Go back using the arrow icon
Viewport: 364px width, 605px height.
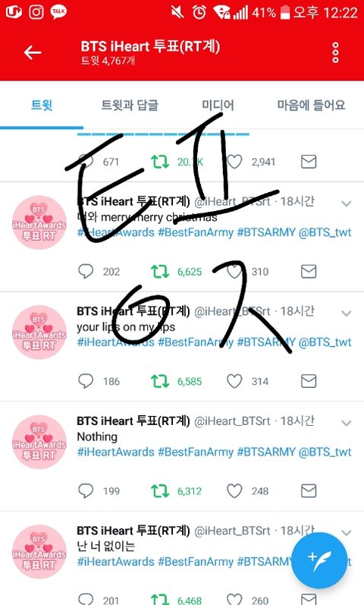click(x=33, y=52)
